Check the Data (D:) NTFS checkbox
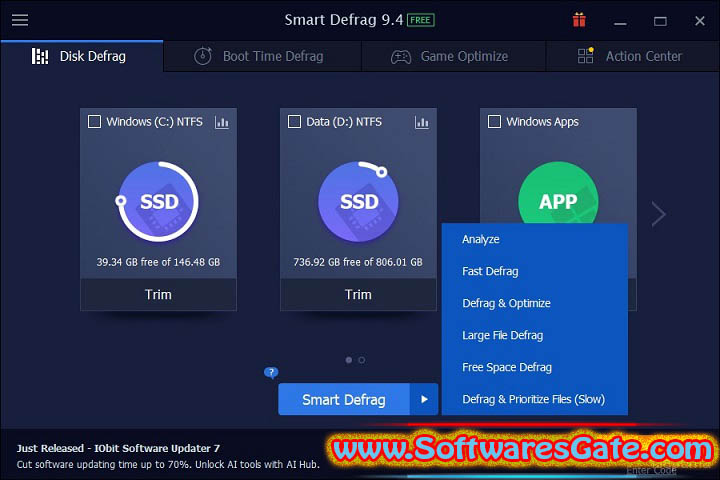 pyautogui.click(x=294, y=122)
